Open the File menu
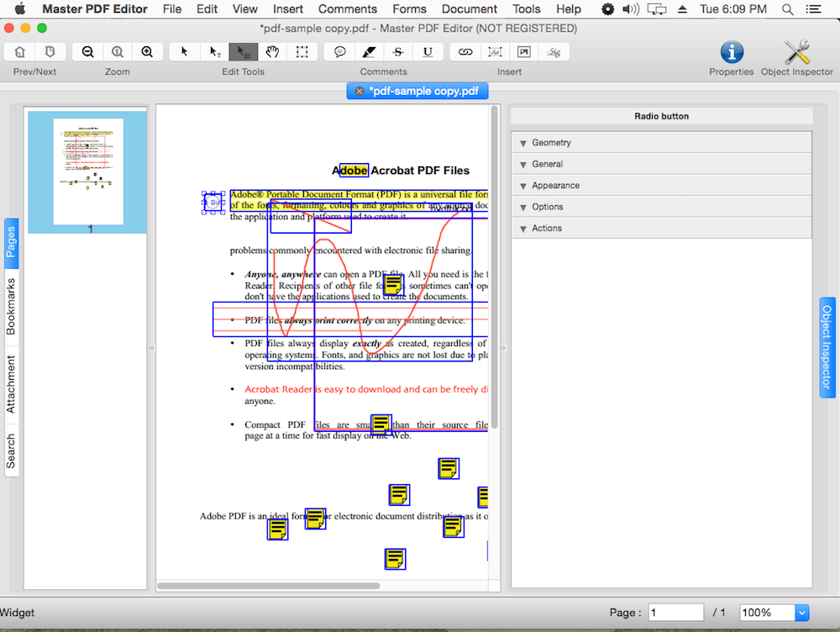This screenshot has width=840, height=632. pos(172,9)
